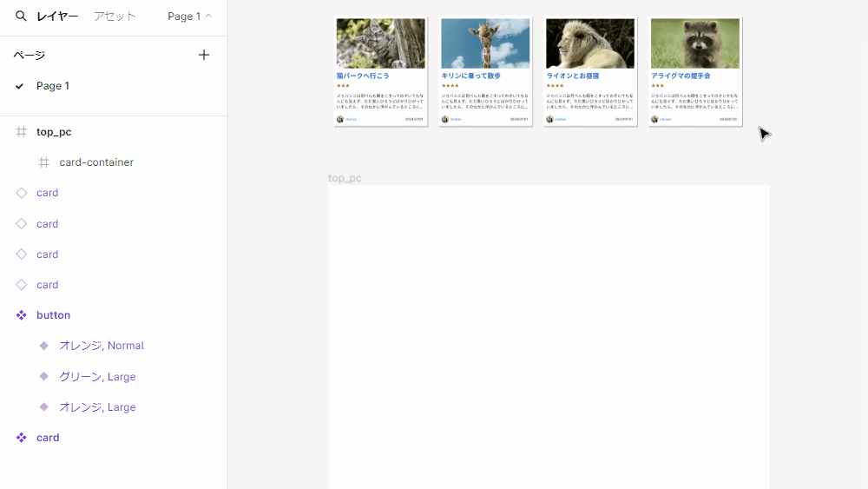
Task: Click the author avatar on the lion card
Action: coord(549,119)
